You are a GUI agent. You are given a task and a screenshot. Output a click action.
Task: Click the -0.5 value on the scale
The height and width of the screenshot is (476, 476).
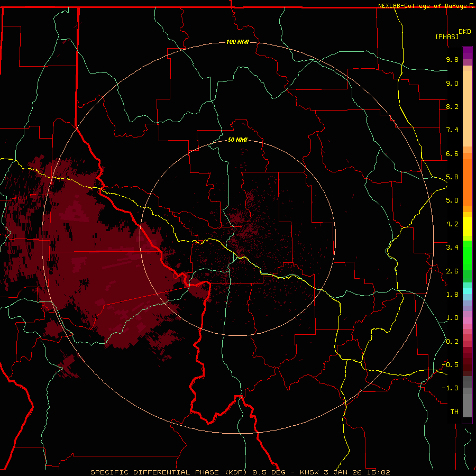(450, 364)
